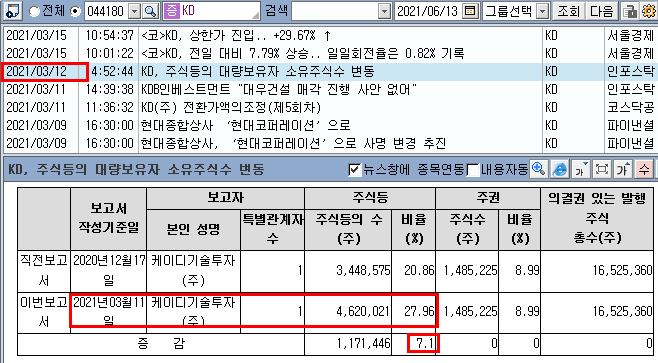
Task: Click the fit-to-window frame icon
Action: pos(602,170)
